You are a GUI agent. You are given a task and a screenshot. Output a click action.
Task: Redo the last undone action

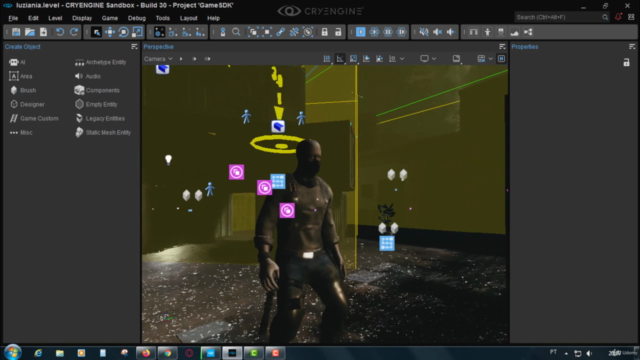coord(74,32)
